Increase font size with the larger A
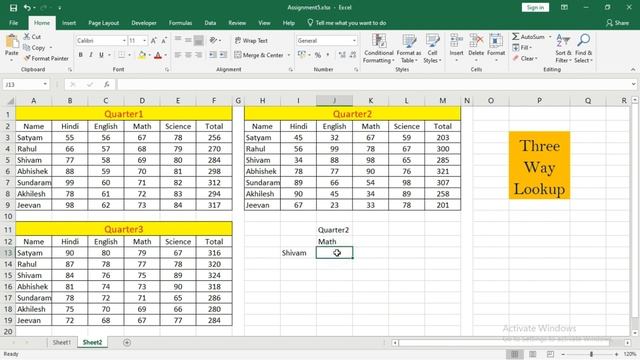This screenshot has width=640, height=360. point(153,41)
